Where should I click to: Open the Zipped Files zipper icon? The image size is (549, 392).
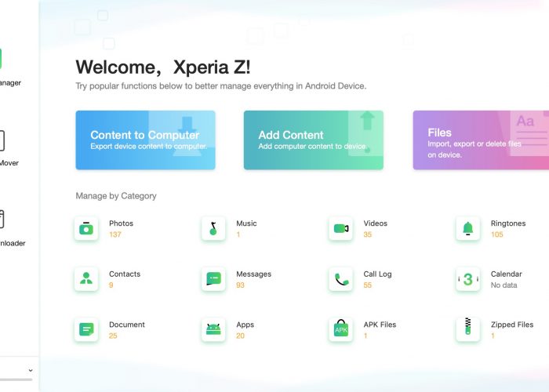pos(467,329)
